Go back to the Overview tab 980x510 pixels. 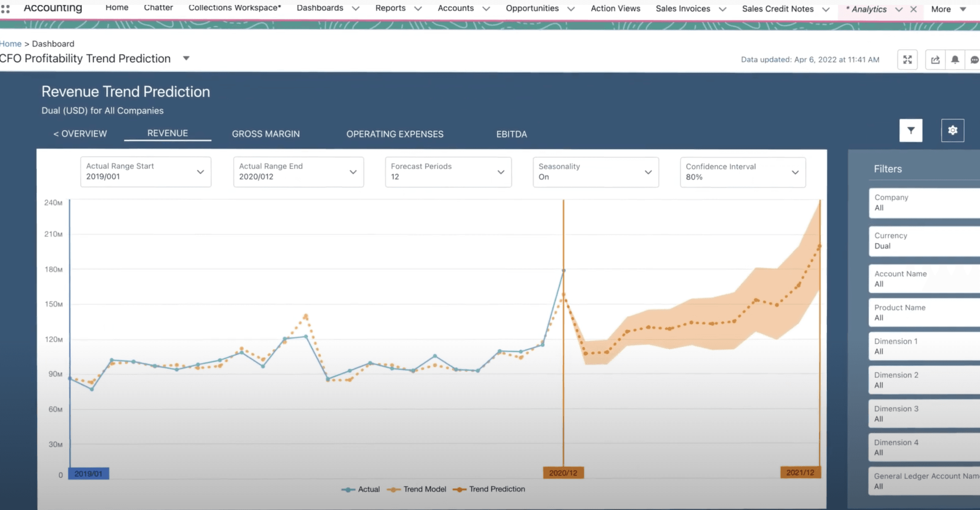(x=80, y=134)
